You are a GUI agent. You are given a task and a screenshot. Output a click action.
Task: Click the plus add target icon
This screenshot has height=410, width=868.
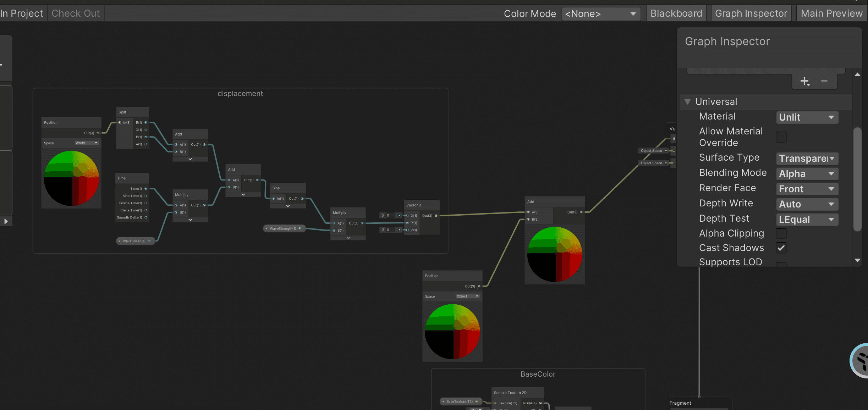click(x=804, y=81)
